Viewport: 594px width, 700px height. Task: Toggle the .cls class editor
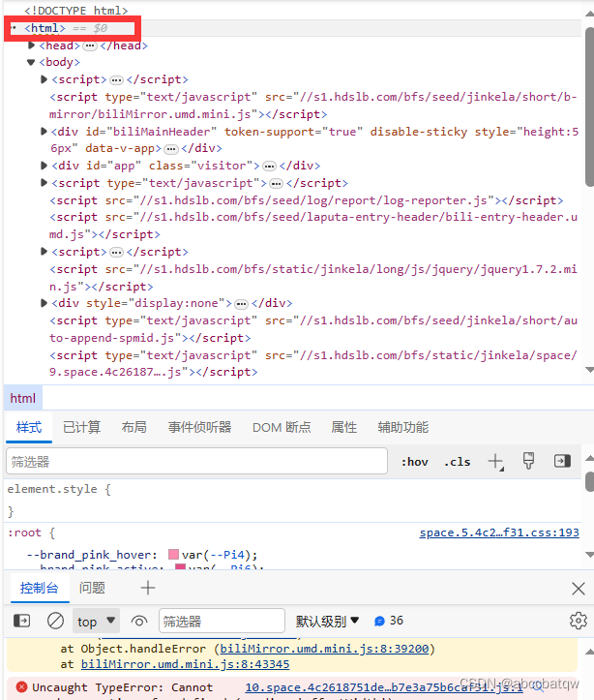tap(457, 462)
